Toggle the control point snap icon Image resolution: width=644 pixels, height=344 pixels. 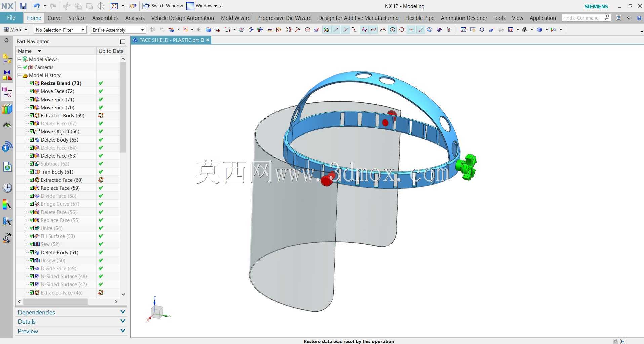pos(355,30)
